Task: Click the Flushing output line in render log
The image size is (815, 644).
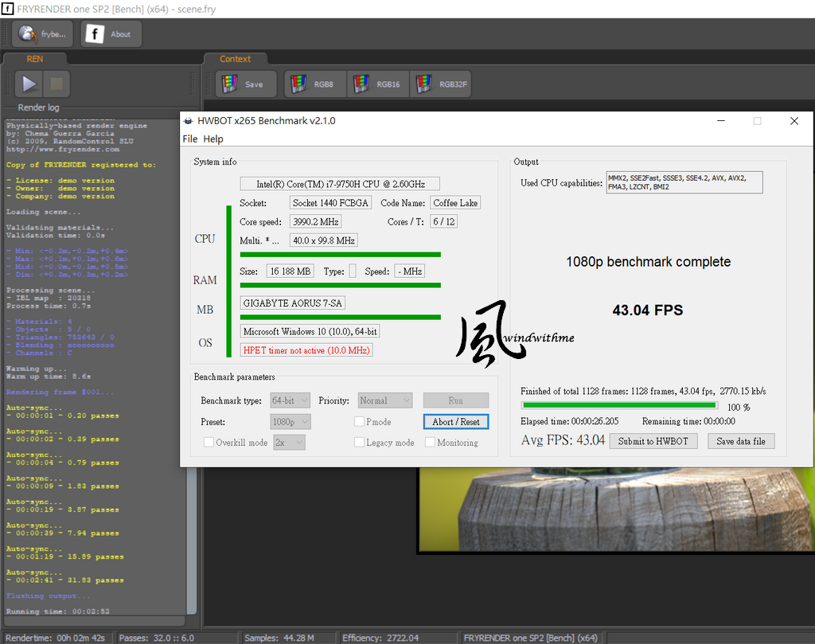Action: coord(48,595)
